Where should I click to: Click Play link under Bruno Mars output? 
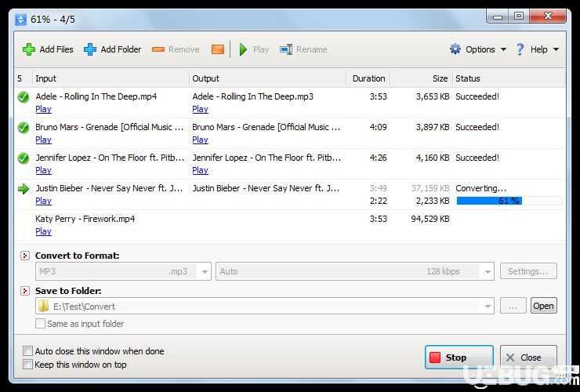(200, 140)
